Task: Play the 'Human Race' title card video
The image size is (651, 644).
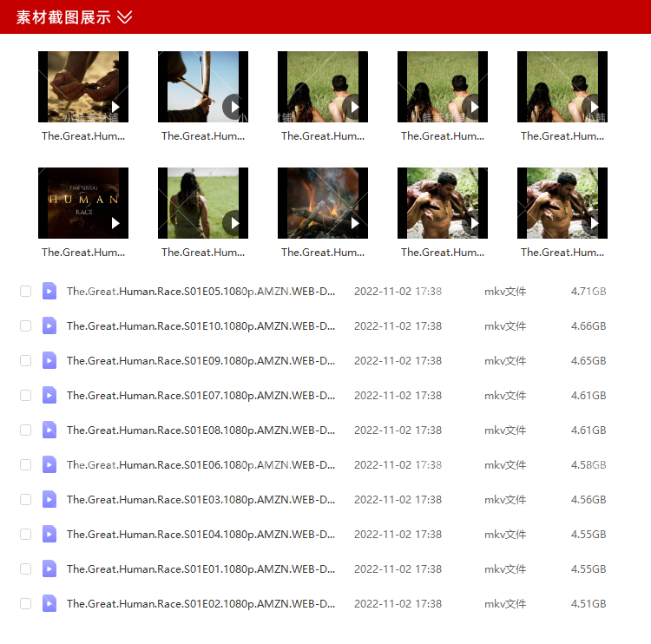Action: click(x=83, y=203)
